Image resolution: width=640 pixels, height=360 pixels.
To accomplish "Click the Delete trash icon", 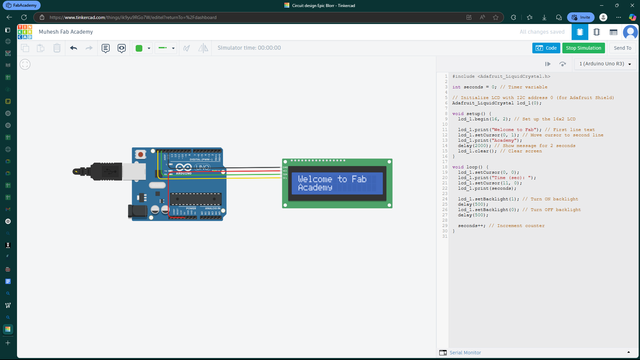I will tap(57, 48).
